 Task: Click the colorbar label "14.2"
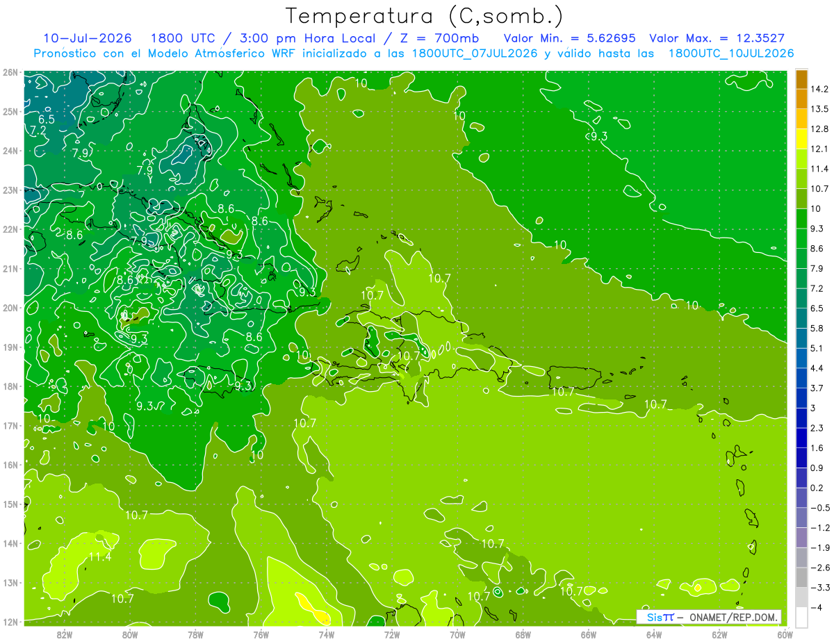[x=821, y=89]
